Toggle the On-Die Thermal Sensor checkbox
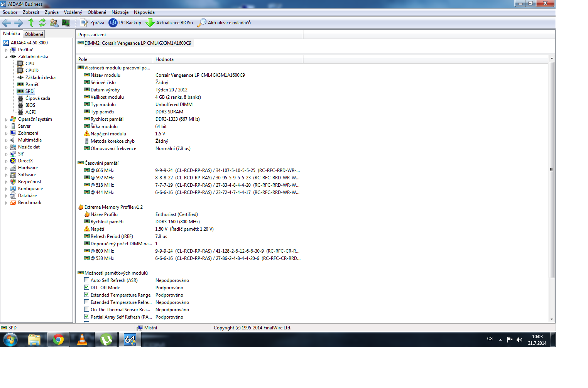 87,310
